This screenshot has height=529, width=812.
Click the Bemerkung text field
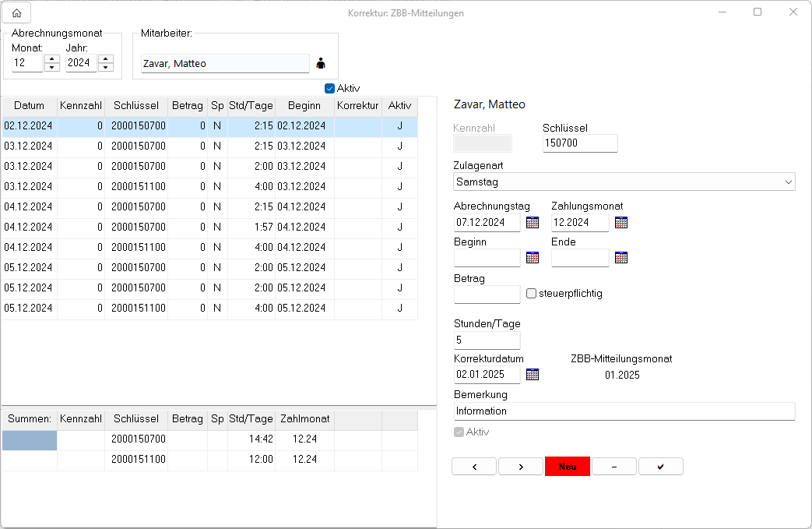(624, 411)
